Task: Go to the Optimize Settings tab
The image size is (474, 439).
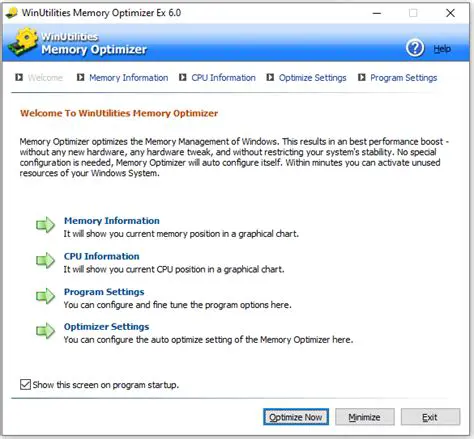Action: click(312, 78)
